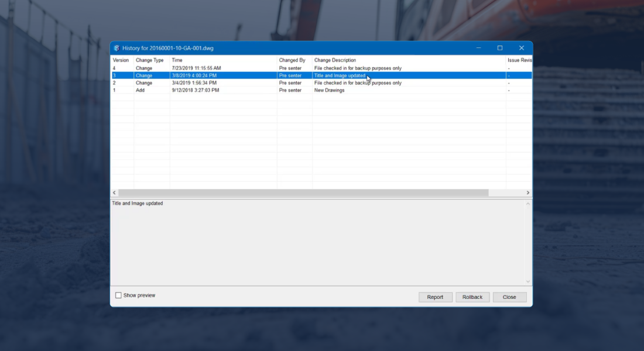
Task: Click the left arrow of the horizontal scrollbar
Action: (x=114, y=192)
